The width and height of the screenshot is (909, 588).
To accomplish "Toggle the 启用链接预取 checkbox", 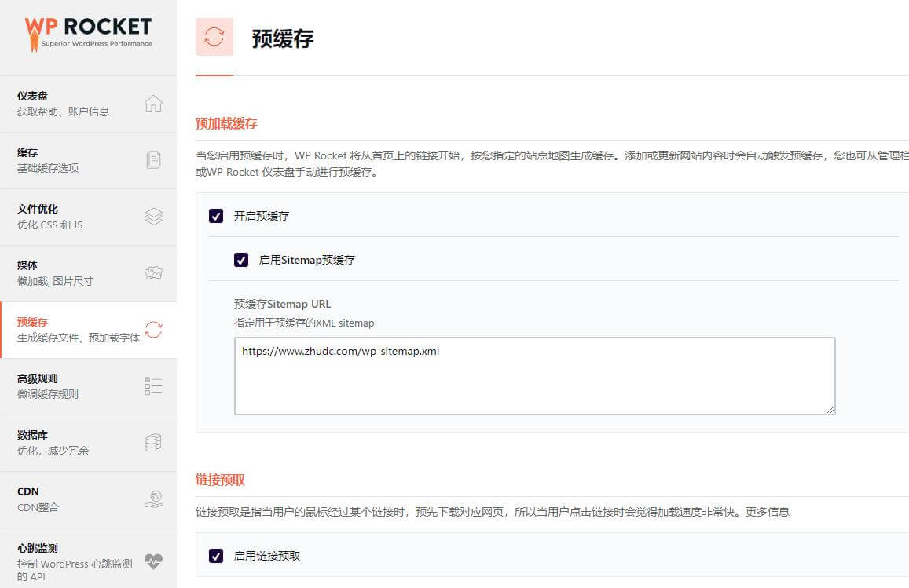I will tap(216, 556).
